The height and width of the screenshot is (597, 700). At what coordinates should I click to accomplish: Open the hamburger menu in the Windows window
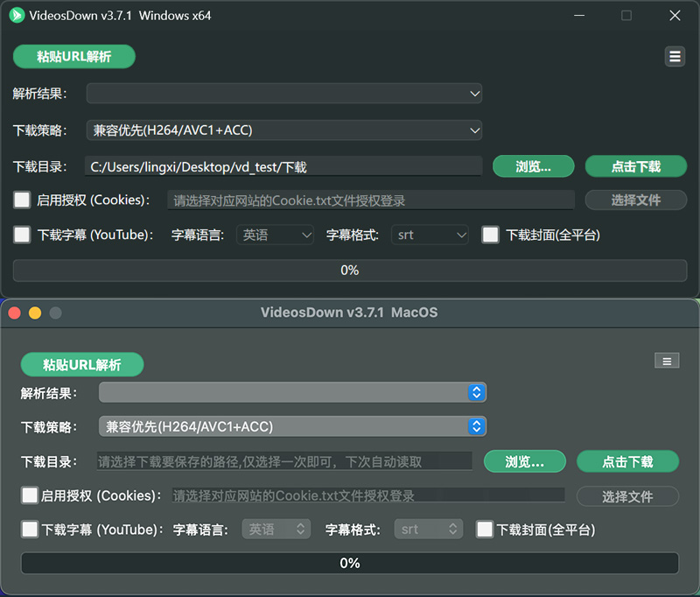point(675,57)
